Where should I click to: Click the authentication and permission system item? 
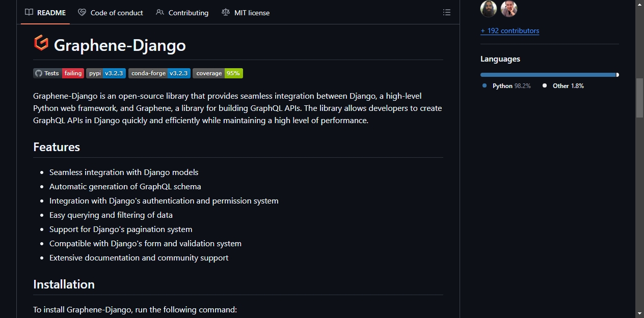pos(164,201)
